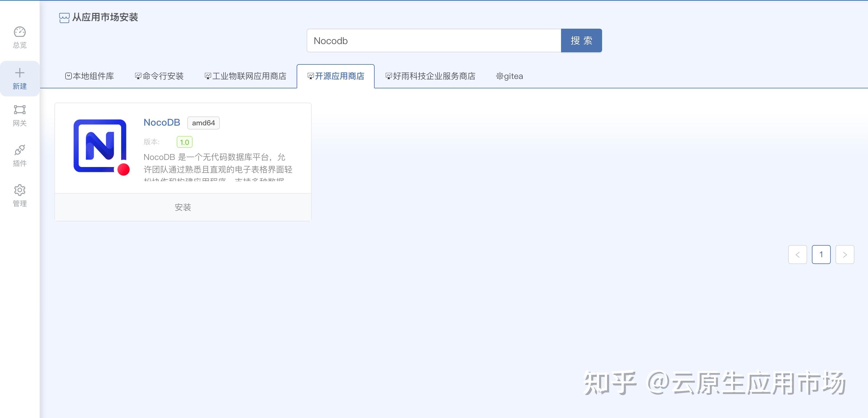
Task: Switch to 好雨科技企业服务商店 tab
Action: (431, 76)
